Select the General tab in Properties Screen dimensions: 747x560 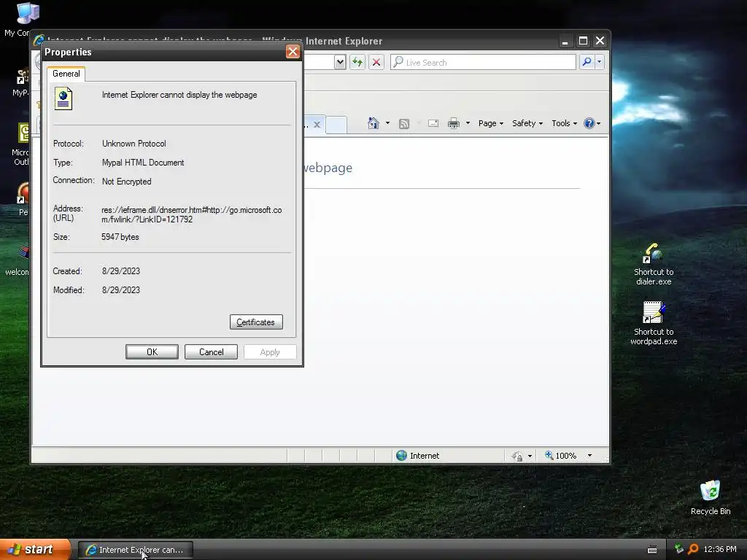[x=66, y=74]
